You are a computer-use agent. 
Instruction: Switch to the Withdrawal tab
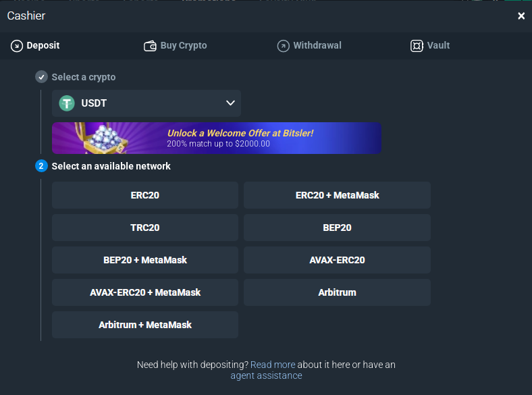pos(317,46)
